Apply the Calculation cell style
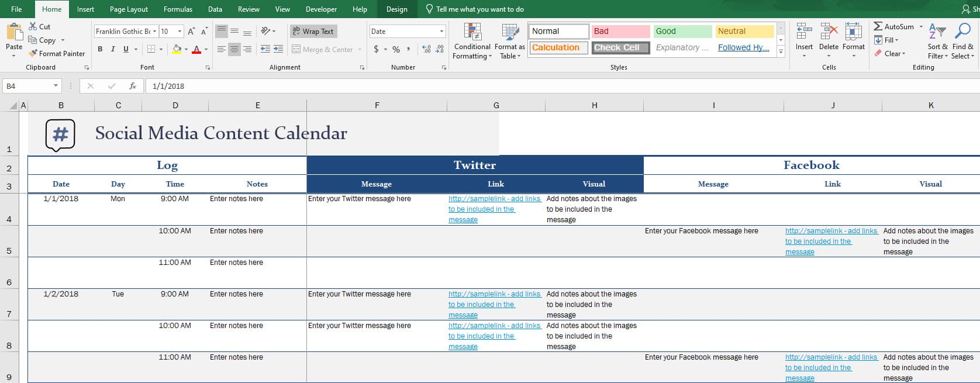The image size is (980, 383). 558,47
